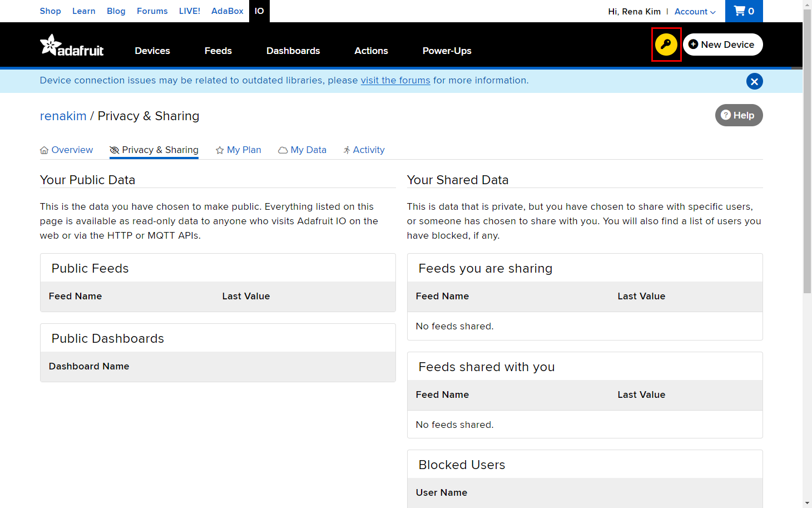Open the Feeds menu

218,51
